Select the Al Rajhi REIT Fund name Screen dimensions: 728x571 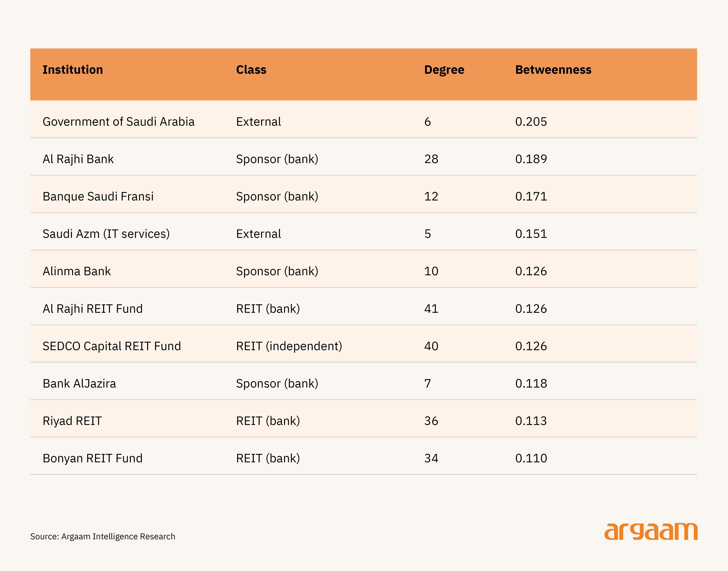coord(92,309)
